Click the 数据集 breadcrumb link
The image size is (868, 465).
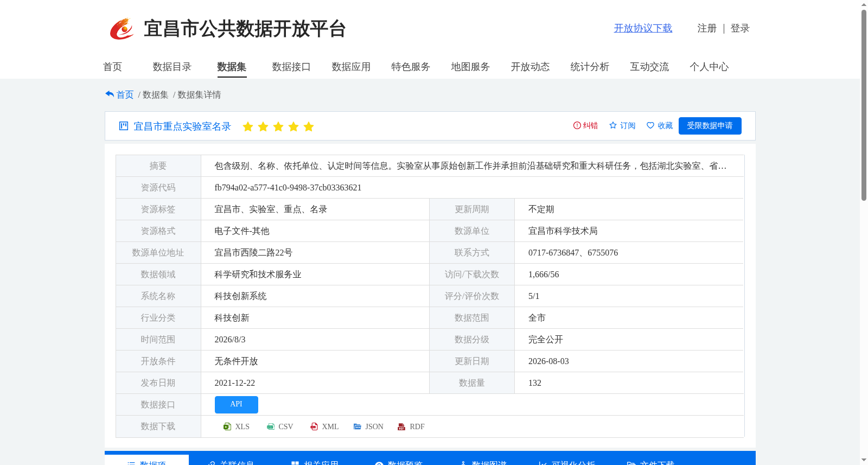point(155,94)
